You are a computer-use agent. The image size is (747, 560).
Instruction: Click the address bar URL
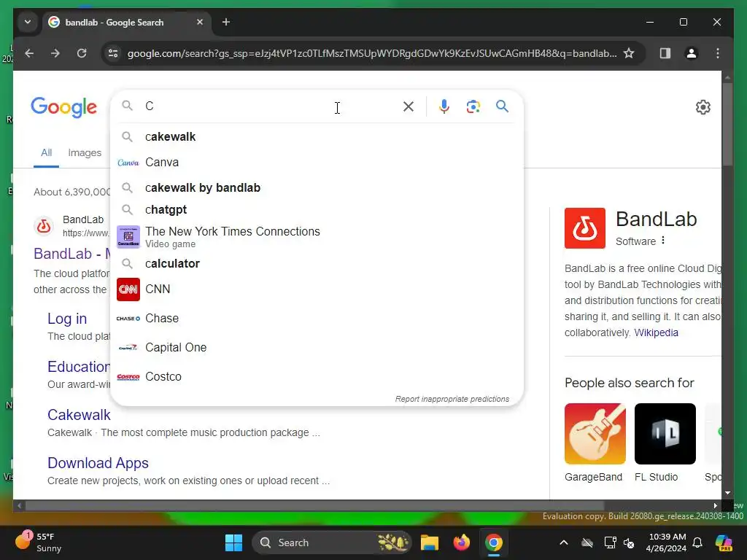371,53
